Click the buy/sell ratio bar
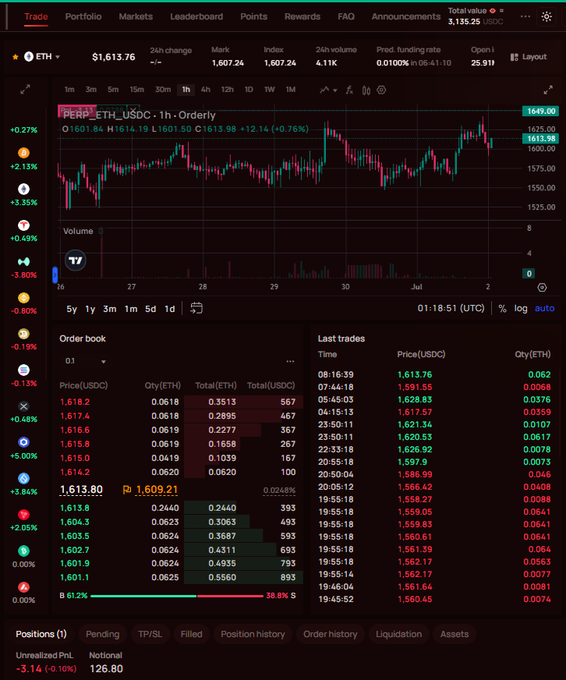566x680 pixels. pos(177,596)
